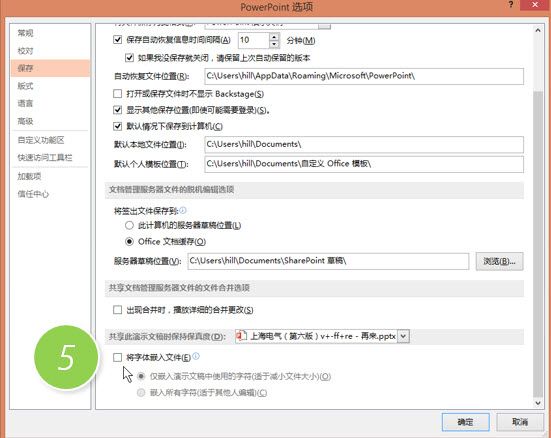Open the presentation fidelity dropdown arrow
The width and height of the screenshot is (551, 438).
pyautogui.click(x=403, y=336)
